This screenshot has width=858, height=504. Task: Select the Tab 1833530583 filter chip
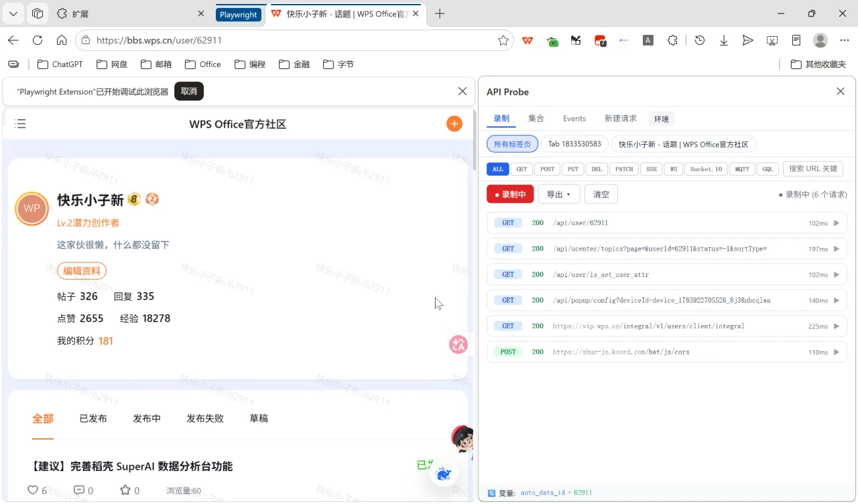tap(574, 144)
